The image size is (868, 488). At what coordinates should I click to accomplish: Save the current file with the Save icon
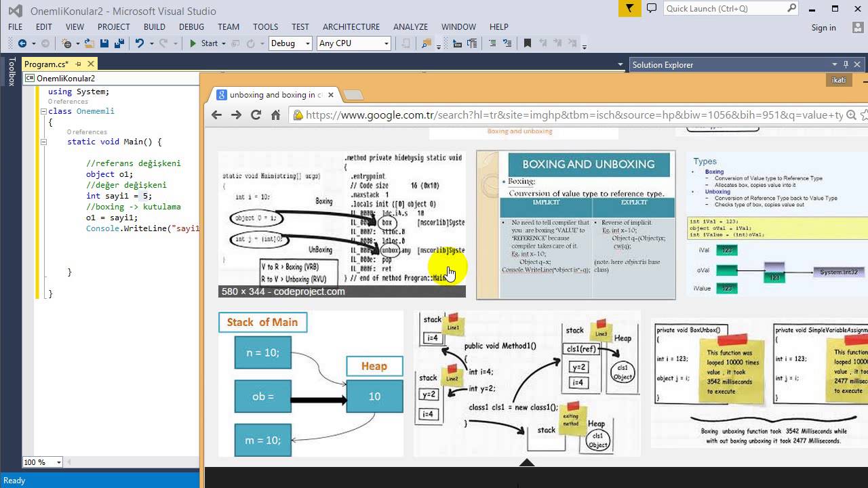point(104,43)
